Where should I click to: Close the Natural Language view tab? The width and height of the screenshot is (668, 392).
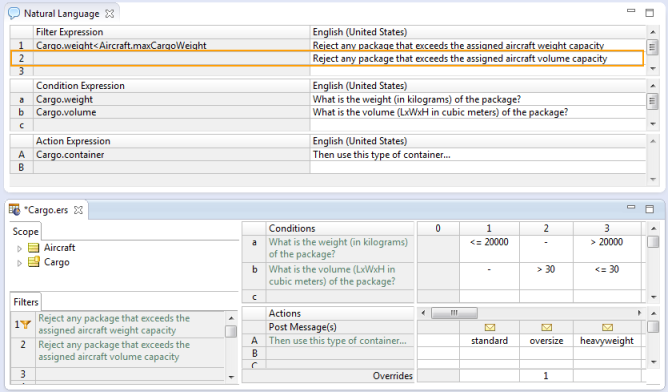pos(109,14)
